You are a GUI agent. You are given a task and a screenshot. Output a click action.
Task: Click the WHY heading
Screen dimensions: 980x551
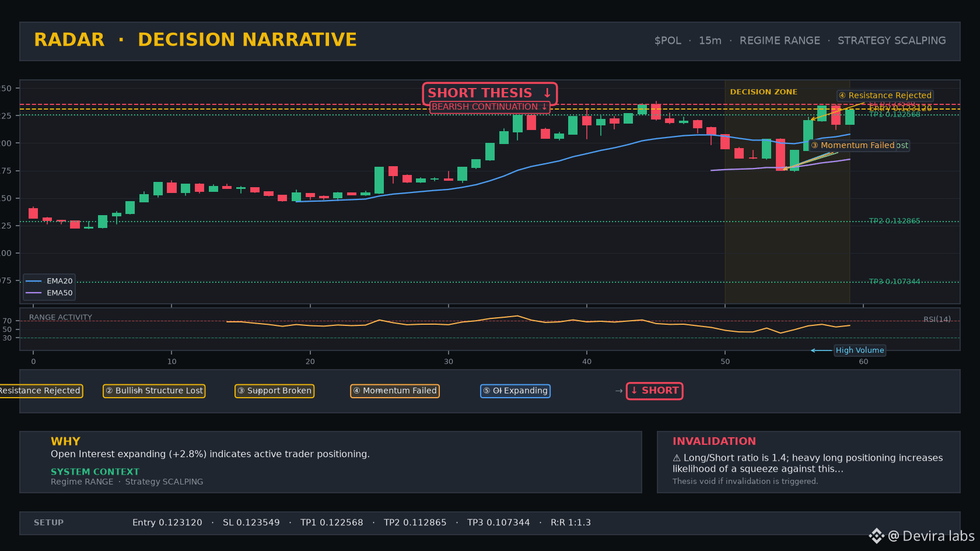[x=65, y=441]
